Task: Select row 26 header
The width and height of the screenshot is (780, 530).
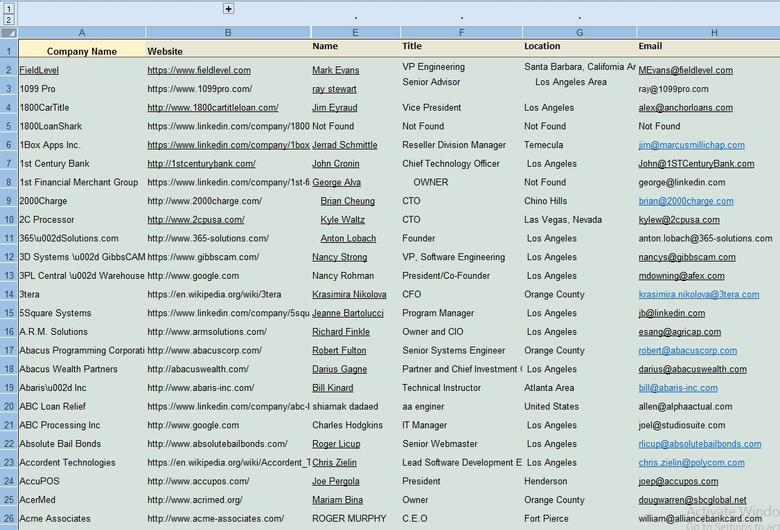Action: [9, 519]
